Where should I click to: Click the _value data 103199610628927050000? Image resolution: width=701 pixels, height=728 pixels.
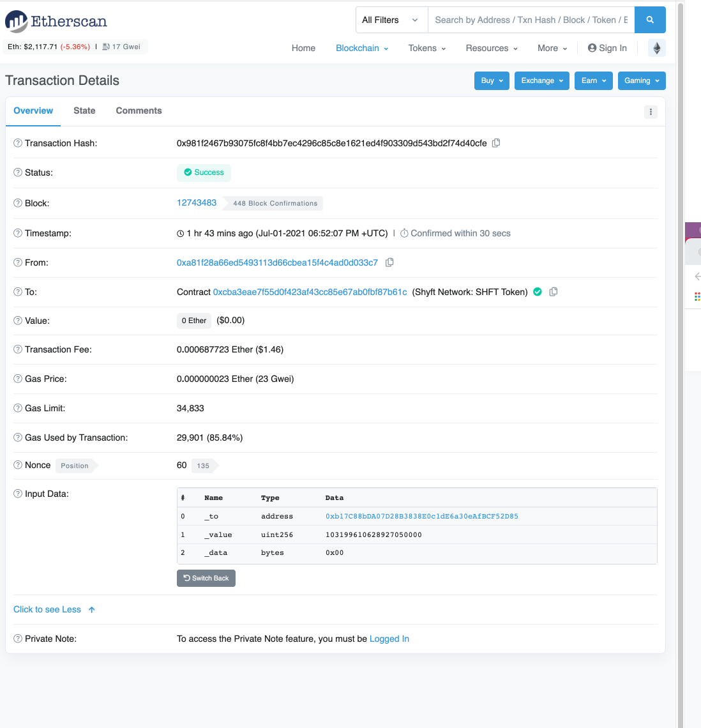(x=373, y=535)
